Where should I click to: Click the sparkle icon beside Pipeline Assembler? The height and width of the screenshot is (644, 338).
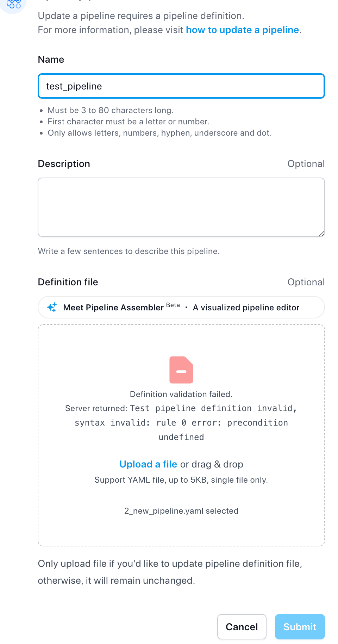52,307
